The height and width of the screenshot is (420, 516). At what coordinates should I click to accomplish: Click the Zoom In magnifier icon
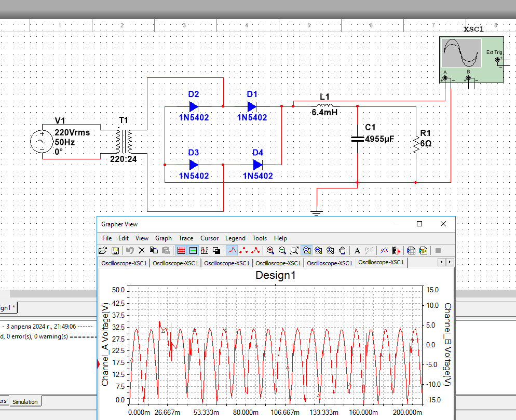coord(270,251)
